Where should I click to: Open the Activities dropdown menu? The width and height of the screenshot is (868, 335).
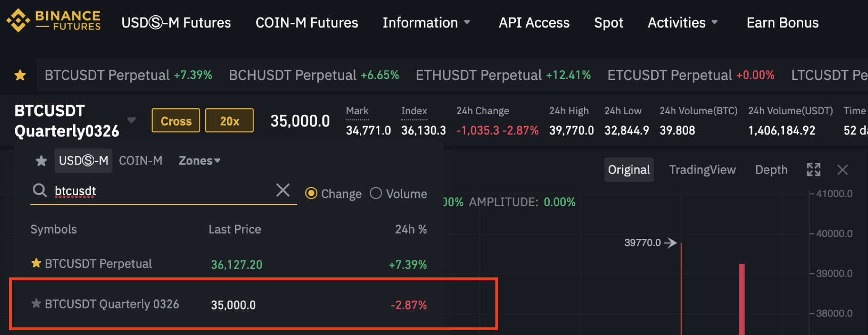click(682, 22)
